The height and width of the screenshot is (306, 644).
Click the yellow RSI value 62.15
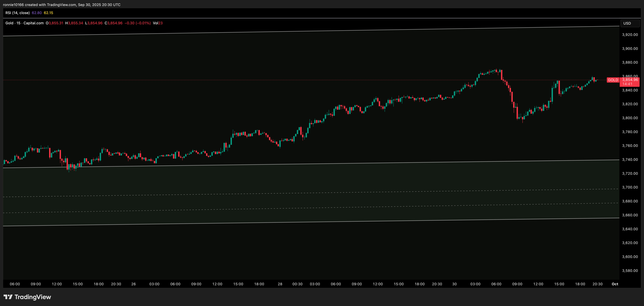pos(49,13)
